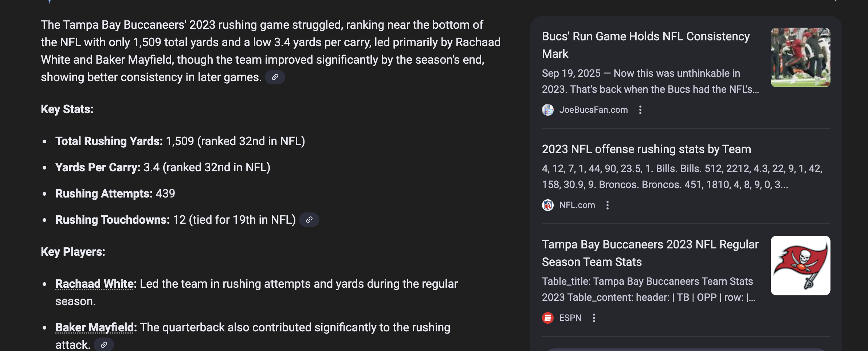Click the NFL.com source name
Viewport: 868px width, 351px height.
pyautogui.click(x=577, y=205)
